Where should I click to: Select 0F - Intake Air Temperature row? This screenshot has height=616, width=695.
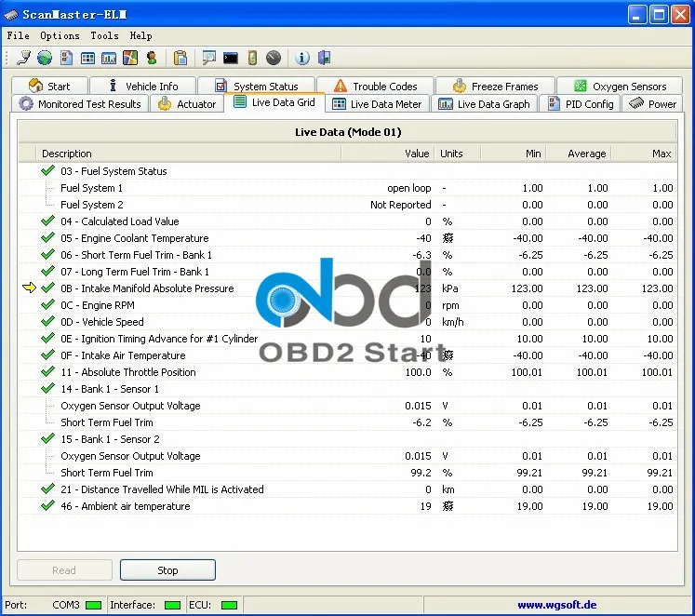pyautogui.click(x=348, y=355)
